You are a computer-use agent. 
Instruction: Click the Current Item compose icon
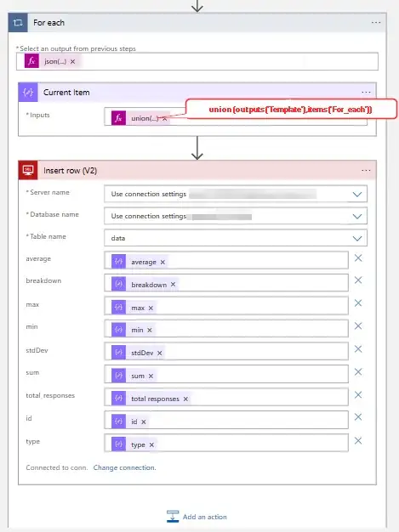click(28, 93)
